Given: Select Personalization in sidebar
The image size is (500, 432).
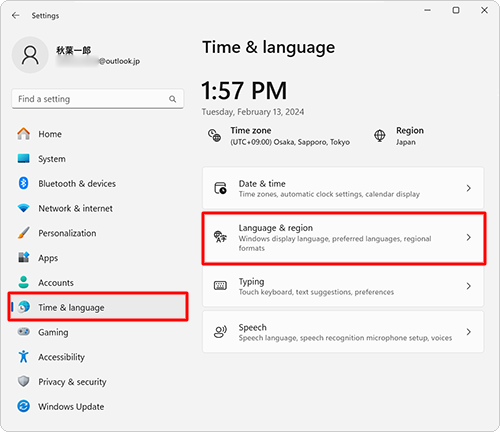Looking at the screenshot, I should (97, 233).
